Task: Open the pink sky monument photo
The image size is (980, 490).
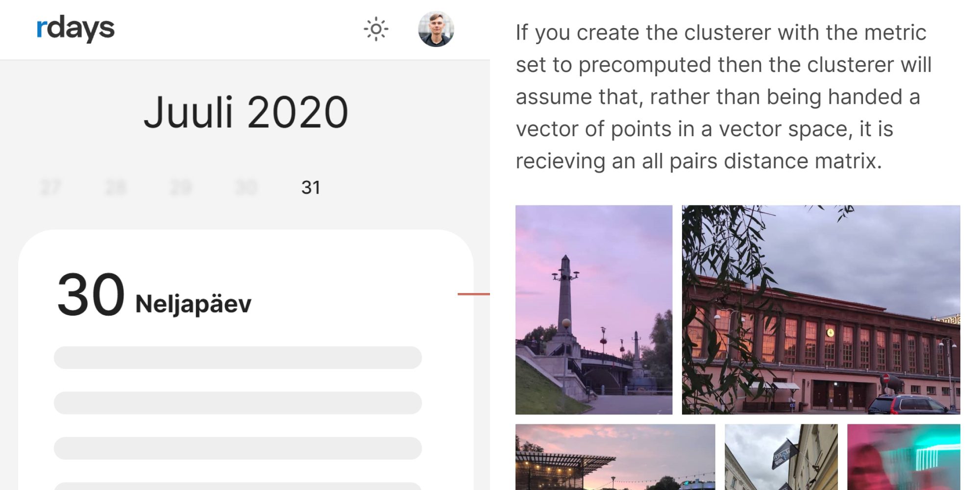Action: (594, 310)
